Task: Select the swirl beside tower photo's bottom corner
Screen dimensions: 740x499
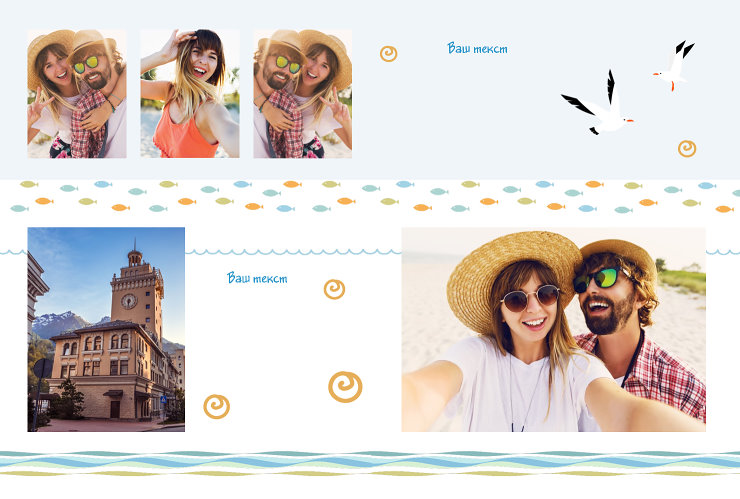Action: pyautogui.click(x=216, y=406)
